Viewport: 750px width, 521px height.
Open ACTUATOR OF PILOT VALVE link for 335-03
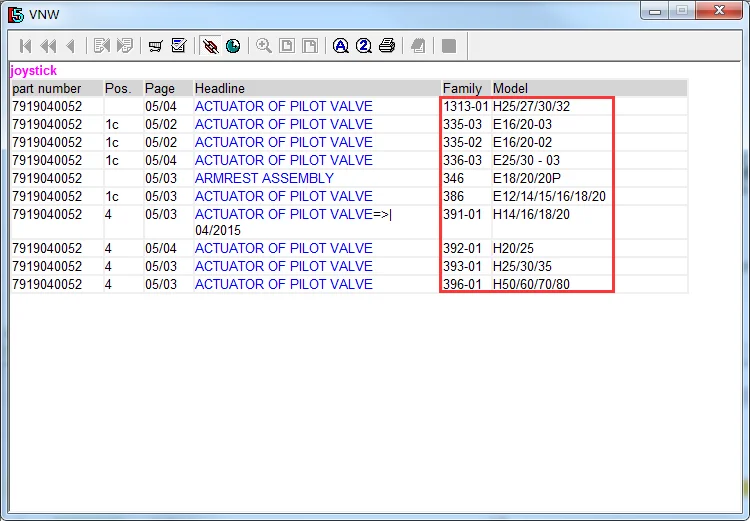pos(284,124)
